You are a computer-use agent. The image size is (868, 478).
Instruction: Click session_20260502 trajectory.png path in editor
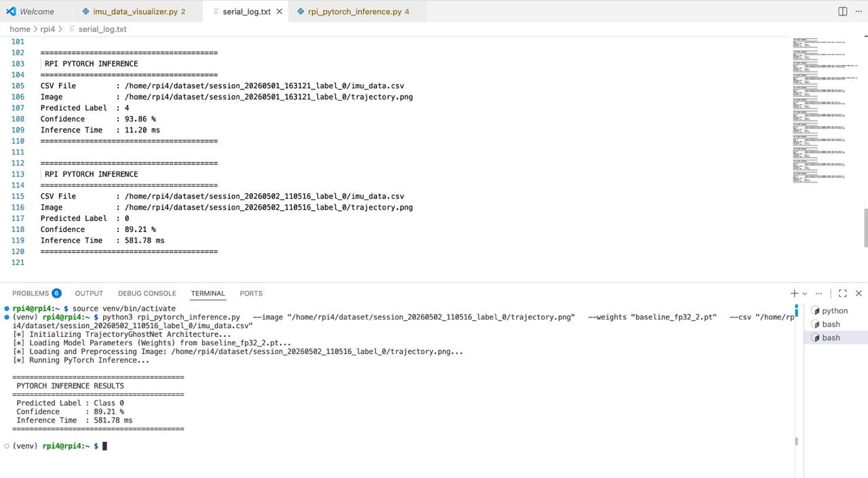269,207
